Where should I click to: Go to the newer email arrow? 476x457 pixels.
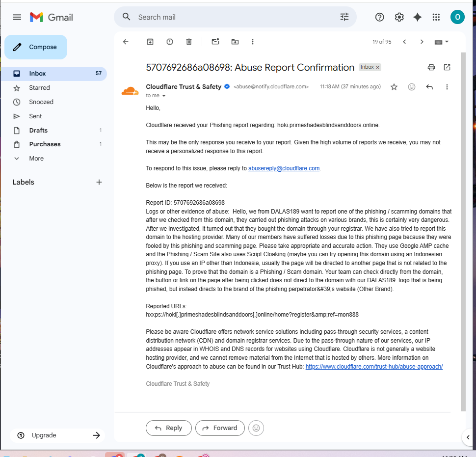404,42
